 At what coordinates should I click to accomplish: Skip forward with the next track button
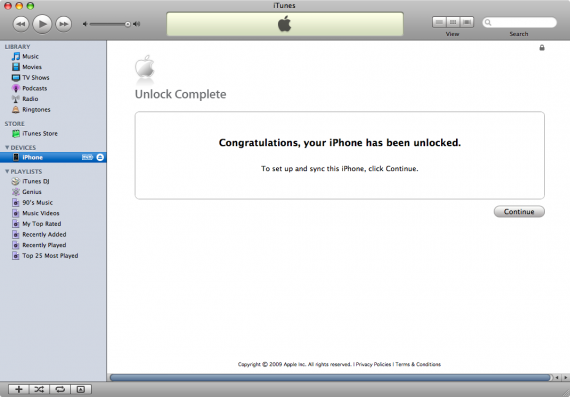[64, 24]
